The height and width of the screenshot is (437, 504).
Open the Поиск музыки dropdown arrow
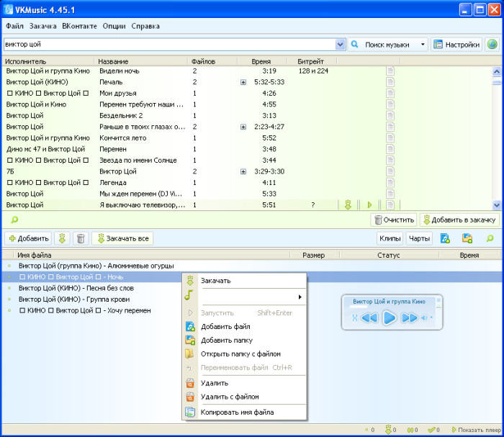423,45
